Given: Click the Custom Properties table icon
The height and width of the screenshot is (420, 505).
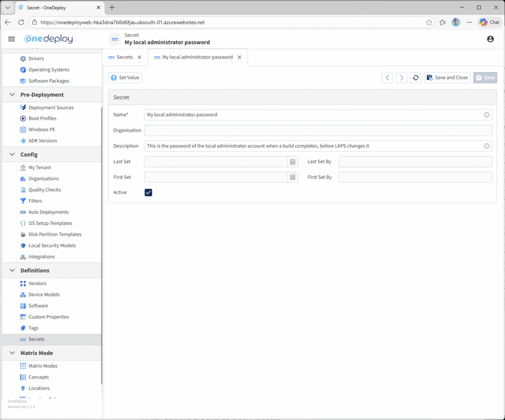Looking at the screenshot, I should click(23, 316).
